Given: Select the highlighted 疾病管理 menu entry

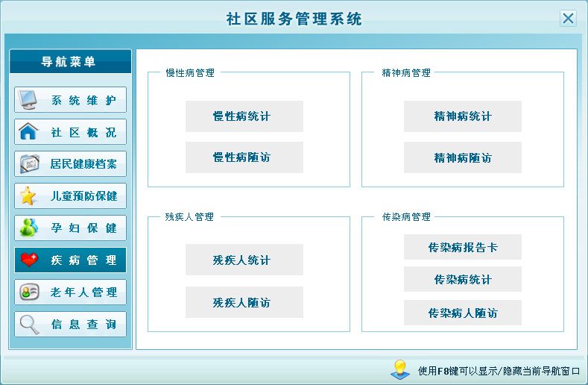Looking at the screenshot, I should point(71,260).
